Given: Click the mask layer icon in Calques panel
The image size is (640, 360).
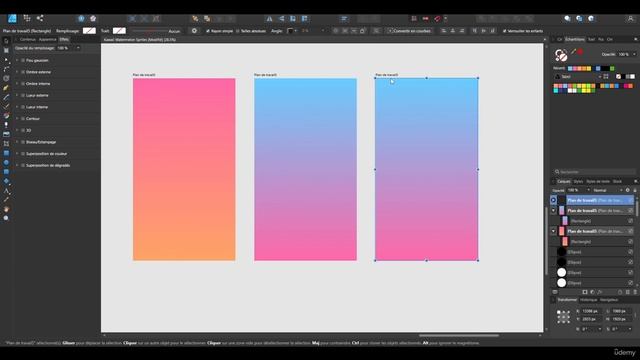Looking at the screenshot, I should click(585, 292).
